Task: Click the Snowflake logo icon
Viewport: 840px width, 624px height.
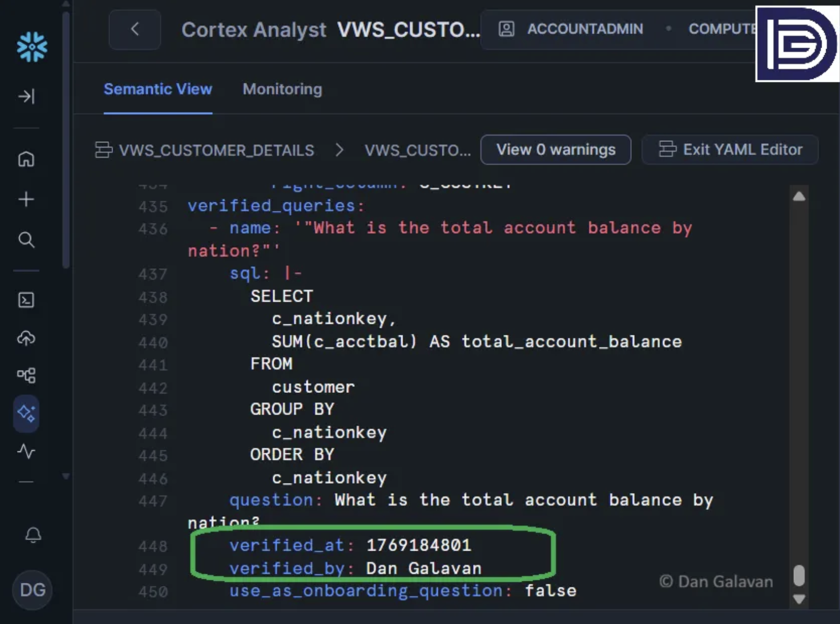Action: [32, 47]
